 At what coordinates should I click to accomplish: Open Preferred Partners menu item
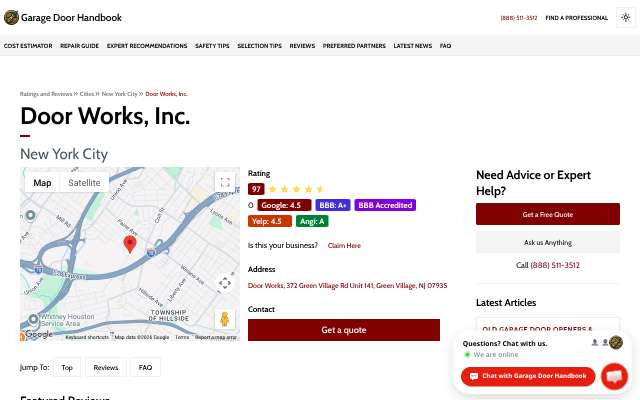click(354, 46)
